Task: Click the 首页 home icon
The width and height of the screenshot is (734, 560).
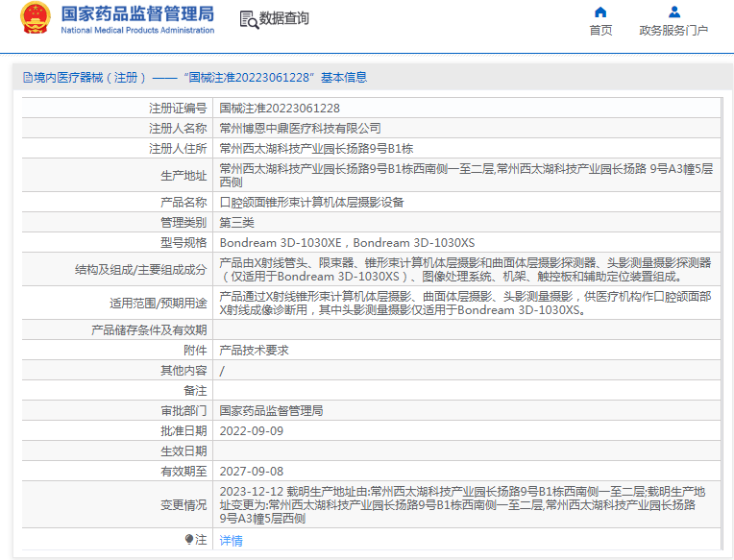Action: coord(600,12)
